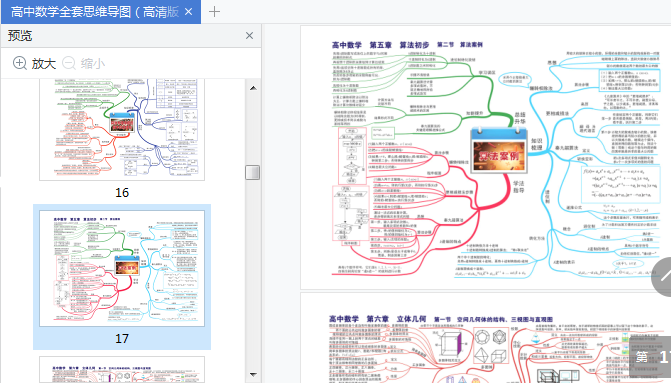Open the page 18 thumbnail at bottom
The image size is (671, 383).
pos(122,370)
